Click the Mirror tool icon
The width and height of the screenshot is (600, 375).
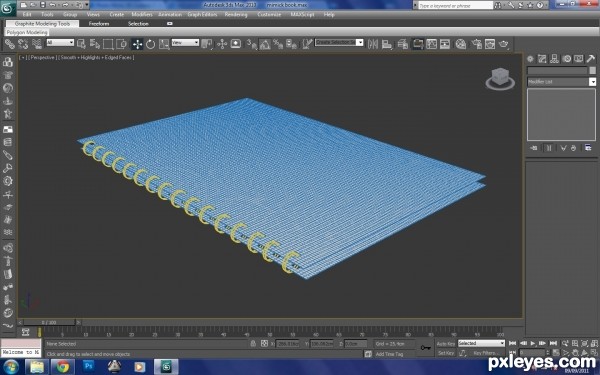(x=373, y=44)
